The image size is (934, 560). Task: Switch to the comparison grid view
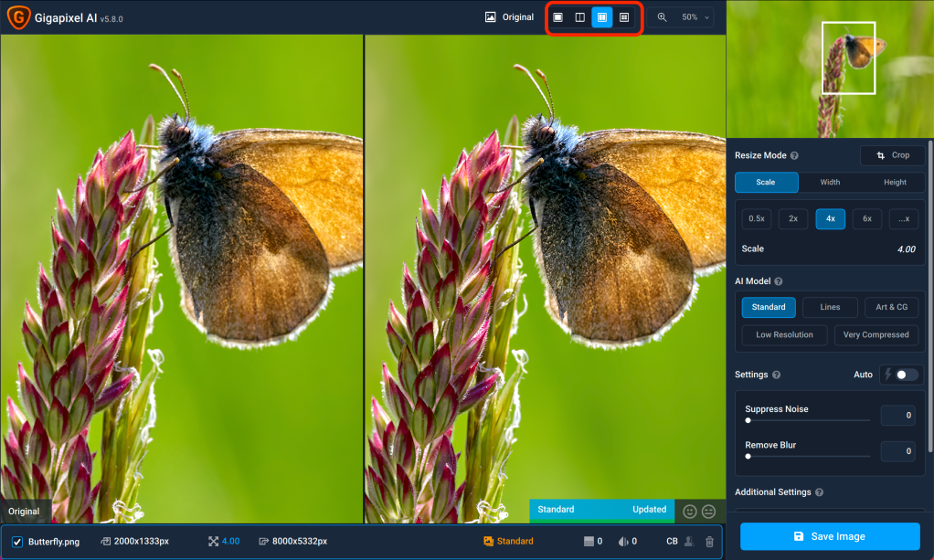point(624,17)
